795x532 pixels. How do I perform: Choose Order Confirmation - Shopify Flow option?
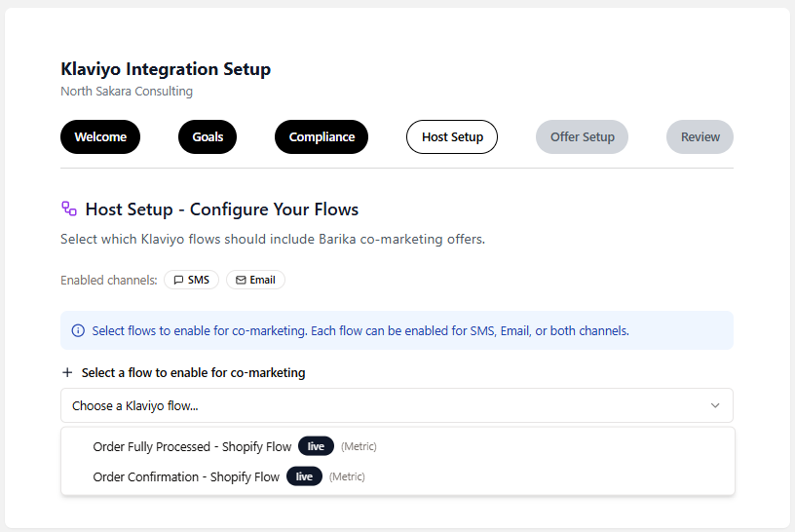click(186, 476)
